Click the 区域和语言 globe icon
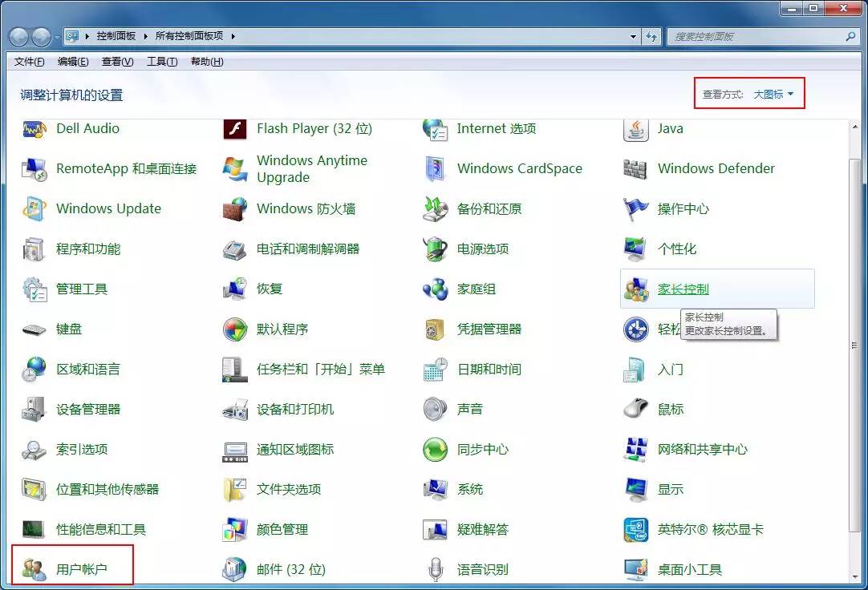Viewport: 868px width, 590px height. click(34, 370)
